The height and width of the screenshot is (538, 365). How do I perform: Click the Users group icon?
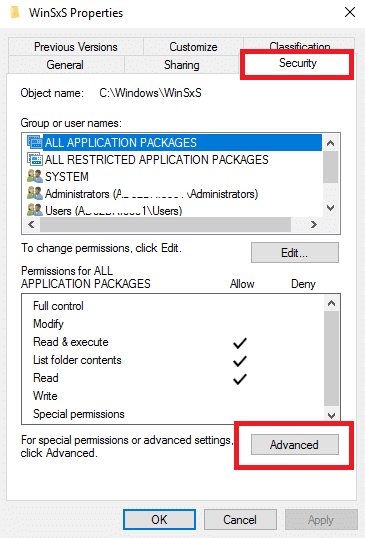point(35,210)
